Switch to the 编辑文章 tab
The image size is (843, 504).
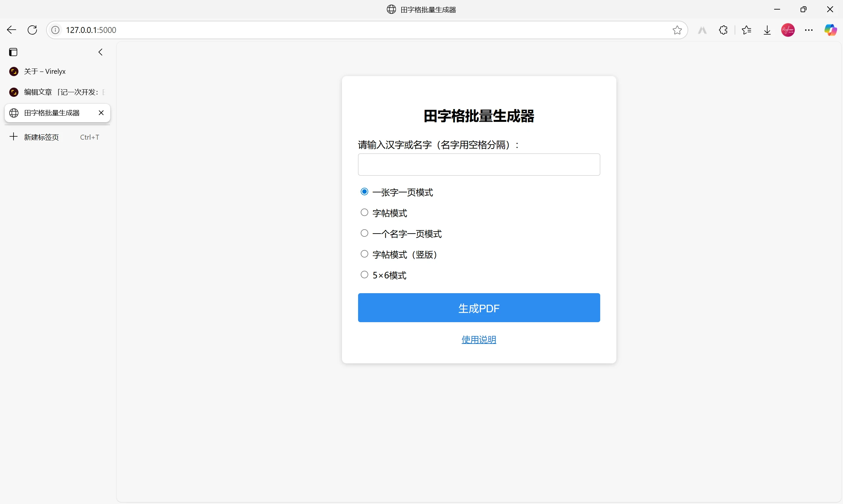coord(57,92)
